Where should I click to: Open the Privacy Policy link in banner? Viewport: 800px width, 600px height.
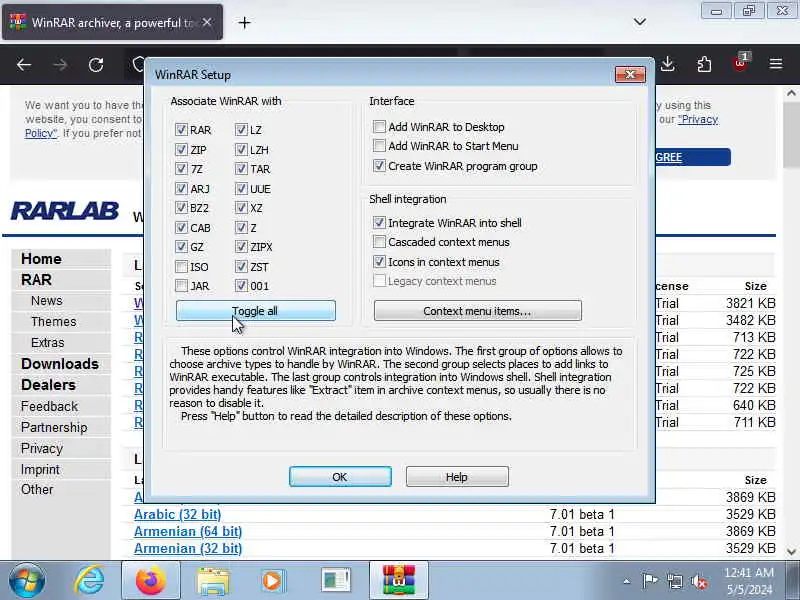pos(698,119)
